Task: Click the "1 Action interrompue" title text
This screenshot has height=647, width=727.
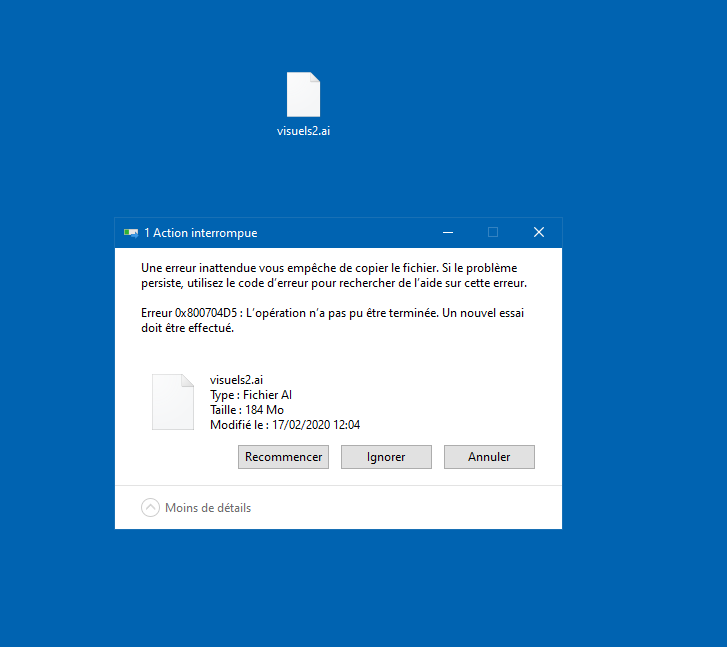Action: tap(201, 233)
